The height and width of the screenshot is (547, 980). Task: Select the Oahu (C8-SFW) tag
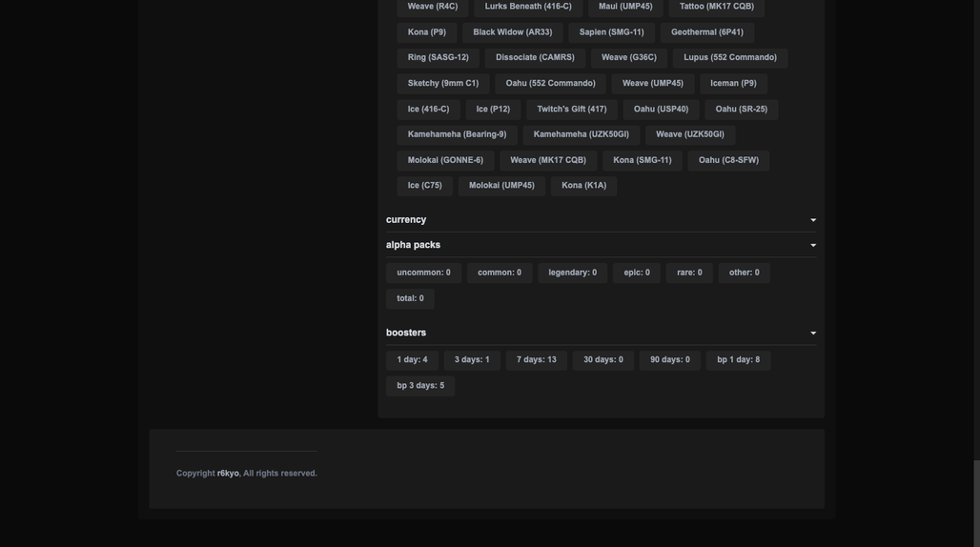pyautogui.click(x=728, y=160)
